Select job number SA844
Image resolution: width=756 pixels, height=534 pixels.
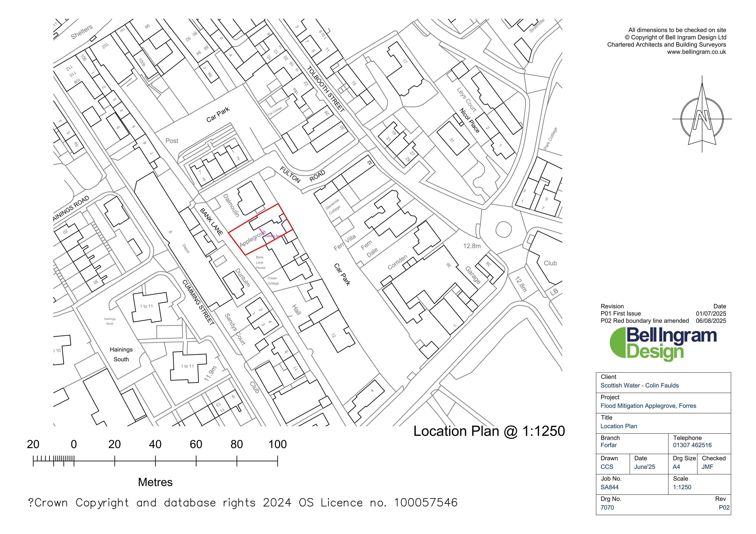[609, 487]
